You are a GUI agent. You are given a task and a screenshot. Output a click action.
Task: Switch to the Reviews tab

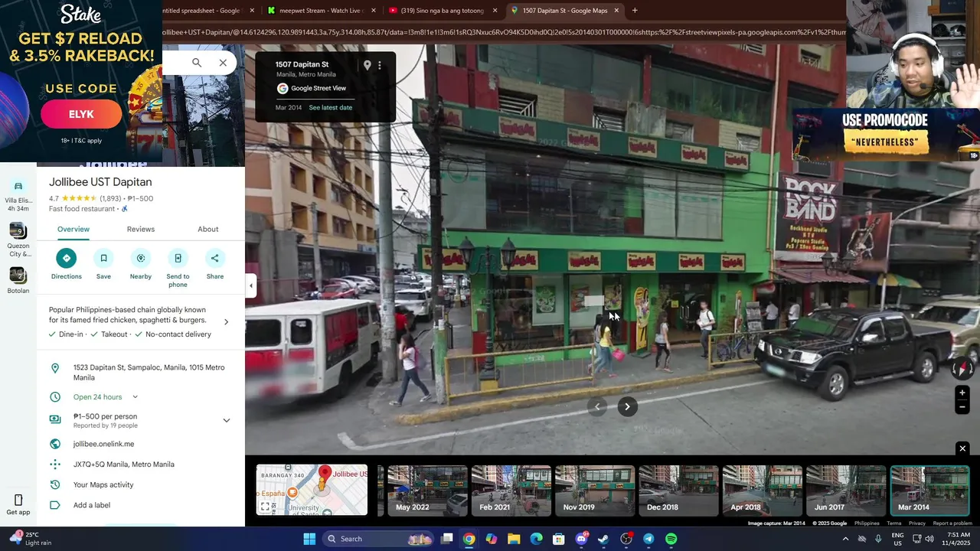[141, 229]
